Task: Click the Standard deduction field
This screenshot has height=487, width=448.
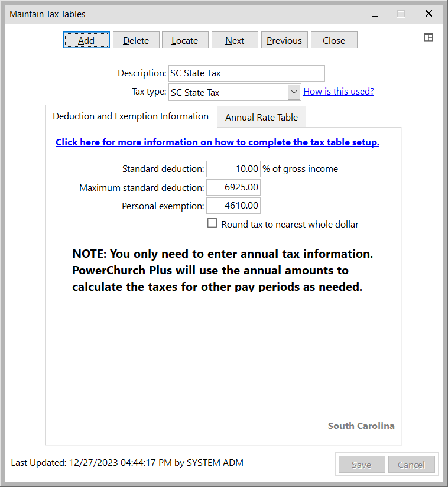Action: tap(233, 169)
